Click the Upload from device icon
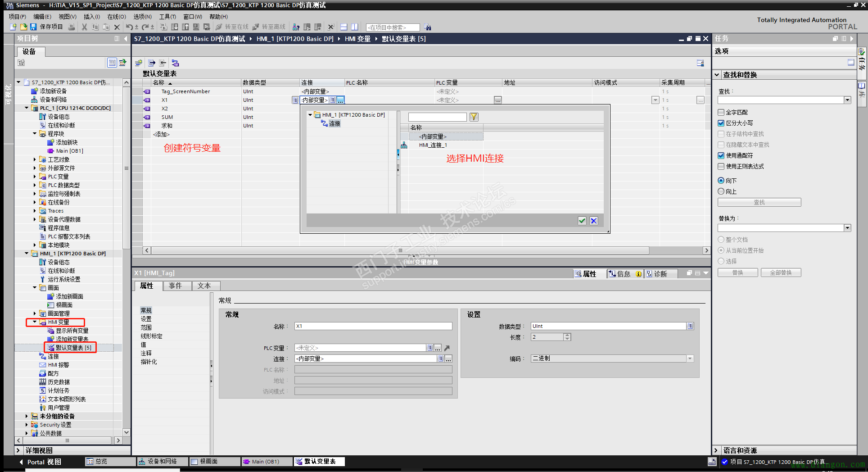868x472 pixels. click(185, 27)
